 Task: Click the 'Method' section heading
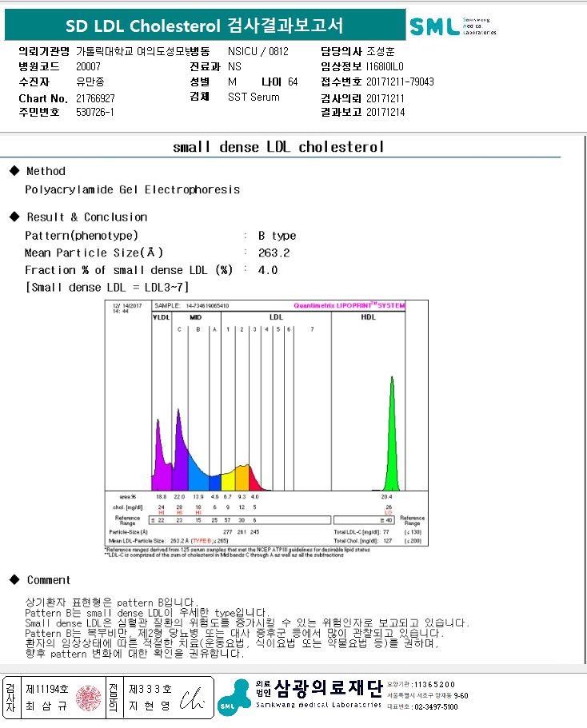[x=46, y=171]
